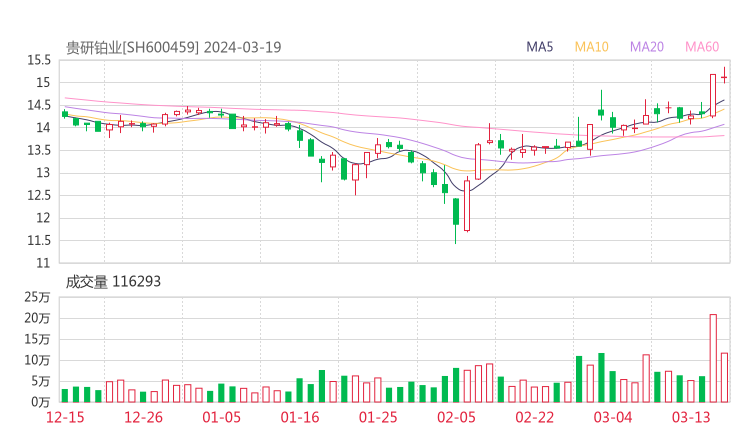740x440 pixels.
Task: Click the 03-13 date axis label
Action: coord(691,417)
